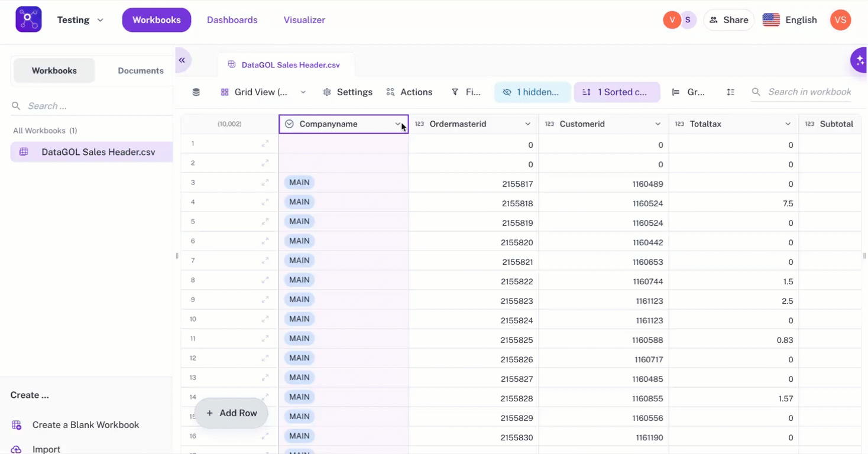Go to the Dashboards nav tab
Image resolution: width=868 pixels, height=454 pixels.
232,20
